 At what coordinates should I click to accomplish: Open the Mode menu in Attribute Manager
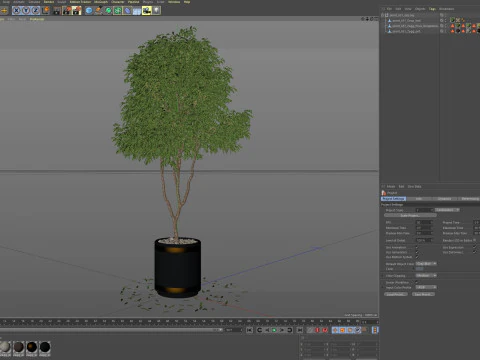(391, 187)
